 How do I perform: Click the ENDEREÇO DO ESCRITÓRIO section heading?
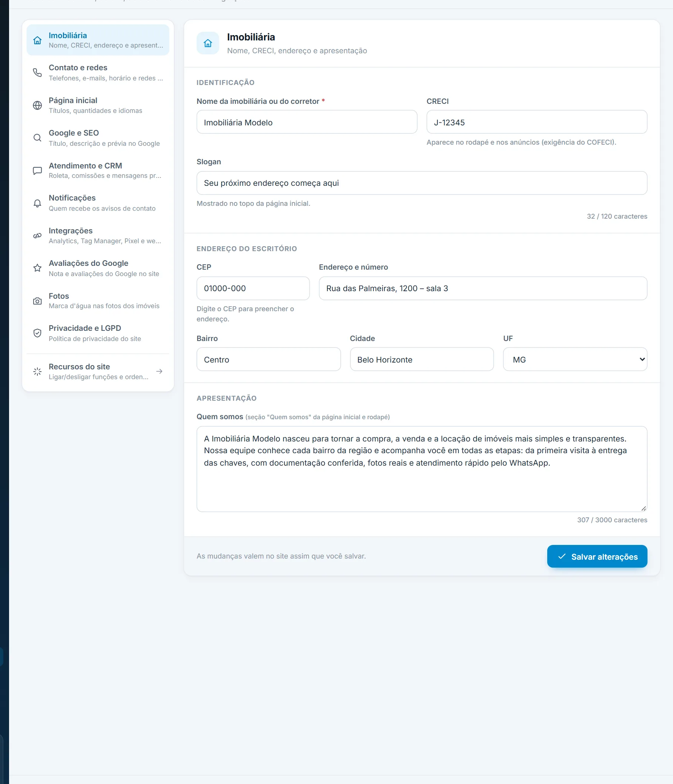tap(246, 248)
